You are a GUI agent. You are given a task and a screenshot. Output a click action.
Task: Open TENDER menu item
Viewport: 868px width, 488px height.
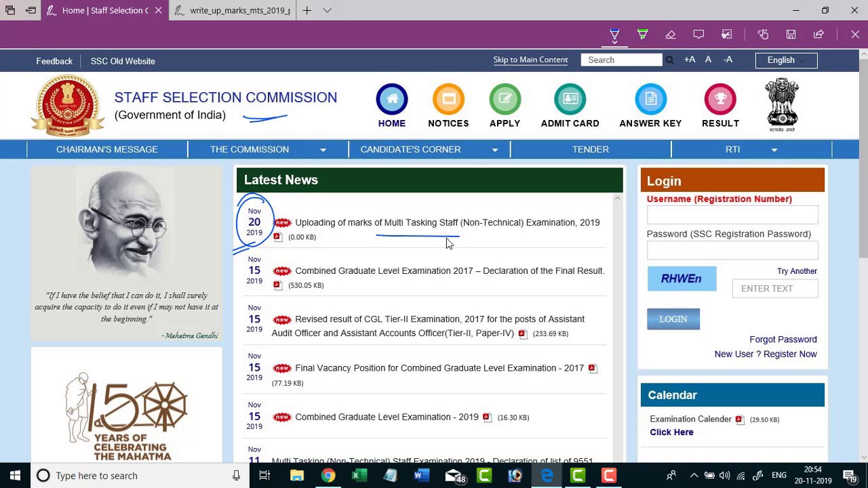coord(591,149)
